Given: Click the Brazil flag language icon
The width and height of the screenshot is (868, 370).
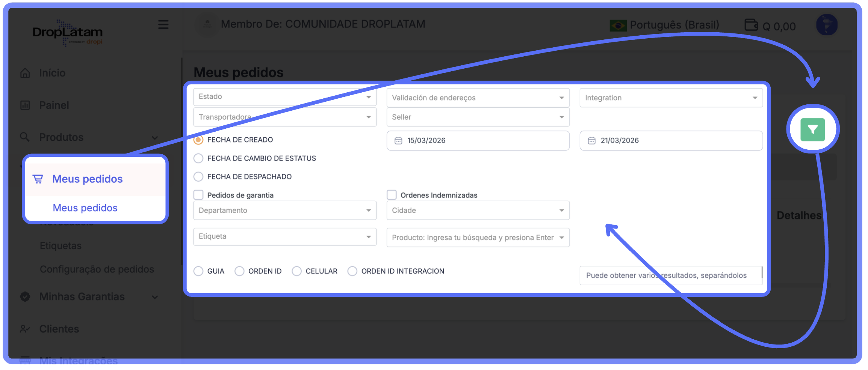Looking at the screenshot, I should click(x=618, y=26).
